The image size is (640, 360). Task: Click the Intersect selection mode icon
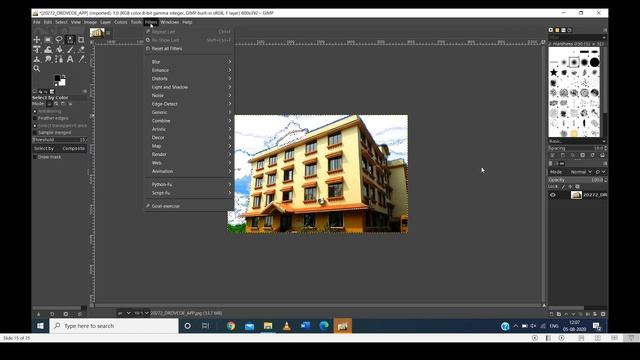70,104
